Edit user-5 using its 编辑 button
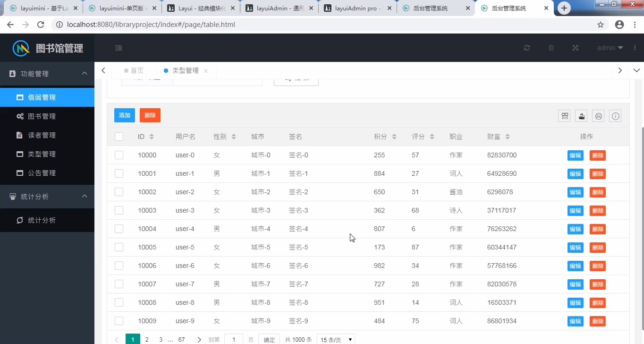The width and height of the screenshot is (644, 344). coord(575,247)
